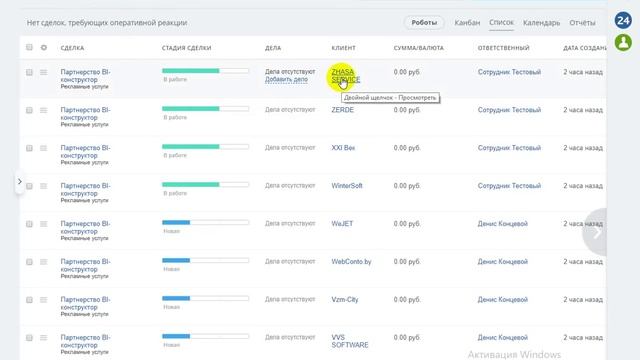Select checkbox of XXI Bek deal row

point(29,148)
